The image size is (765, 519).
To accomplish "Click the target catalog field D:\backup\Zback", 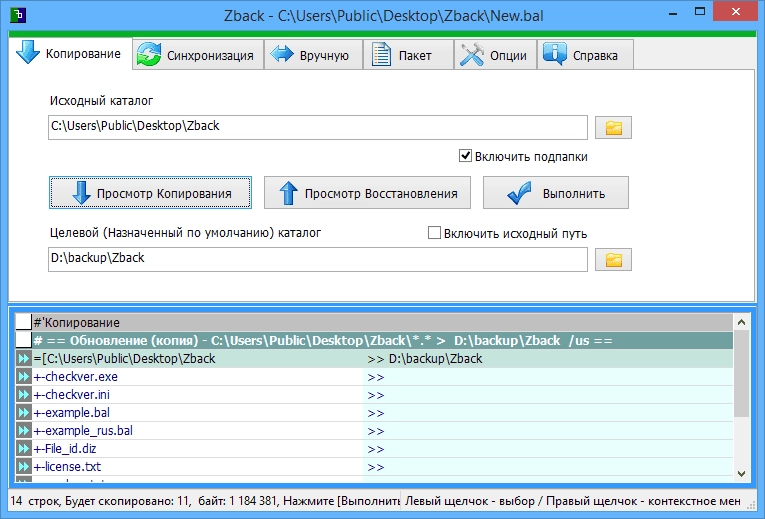I will 318,260.
